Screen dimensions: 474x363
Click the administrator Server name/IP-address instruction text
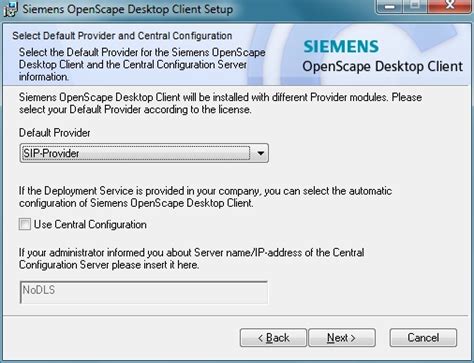click(191, 259)
